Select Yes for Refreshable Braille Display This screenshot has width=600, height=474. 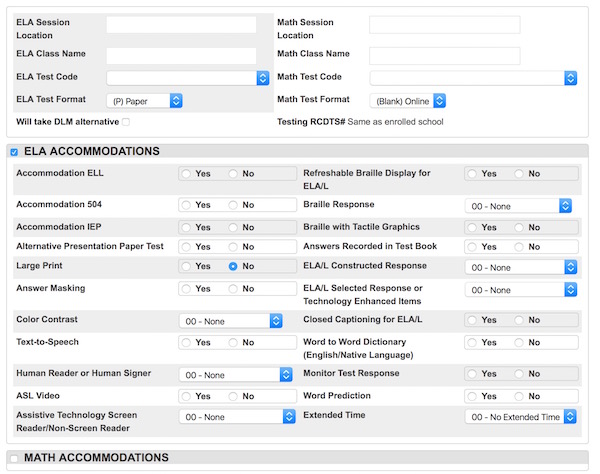coord(472,174)
